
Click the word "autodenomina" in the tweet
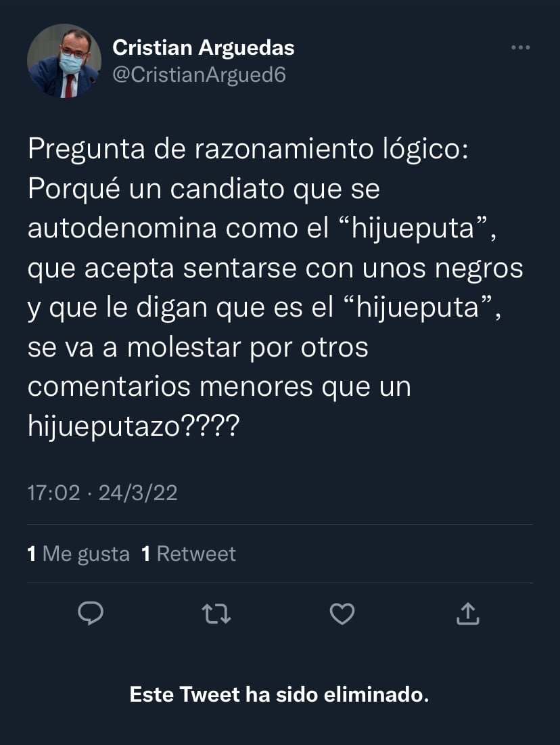click(122, 229)
